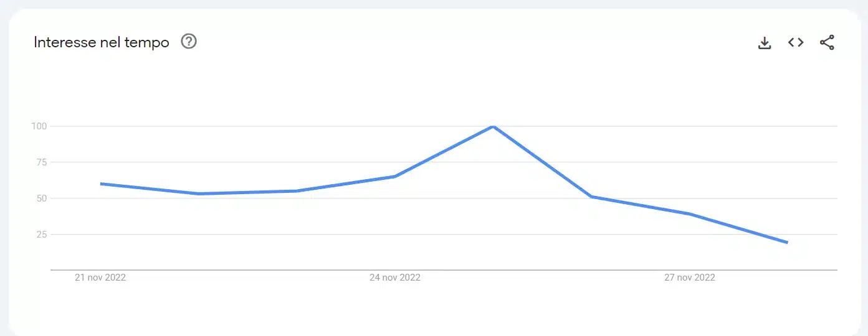The image size is (868, 336).
Task: Open the help tooltip beside Interesse nel tempo
Action: point(189,42)
